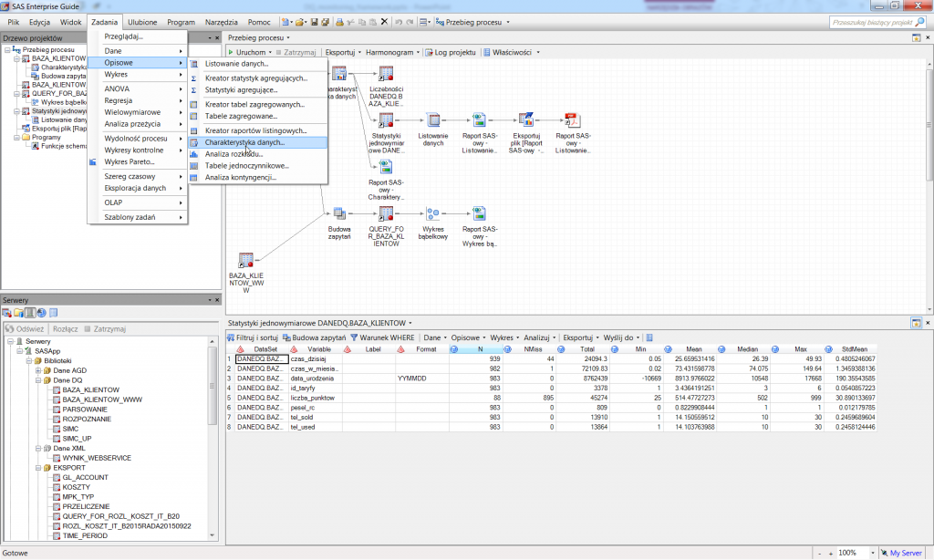Click the blue book icon in Serwery toolbar
The image size is (934, 560).
(x=54, y=313)
